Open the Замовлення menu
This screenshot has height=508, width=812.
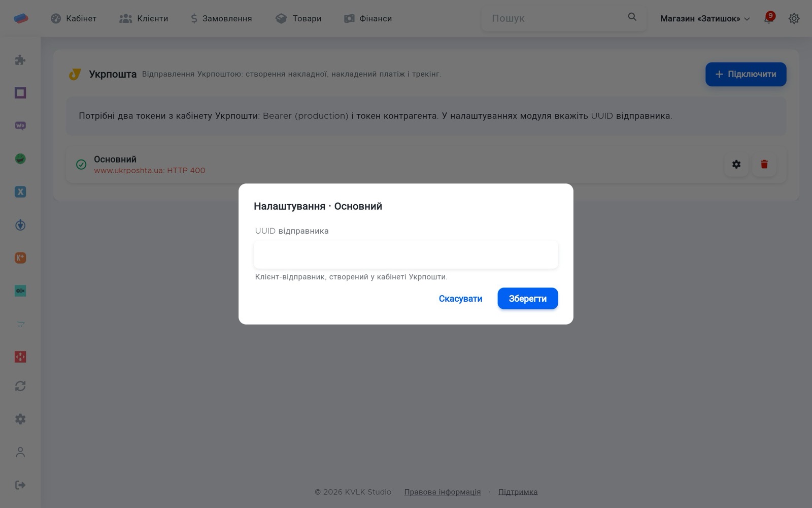point(221,19)
